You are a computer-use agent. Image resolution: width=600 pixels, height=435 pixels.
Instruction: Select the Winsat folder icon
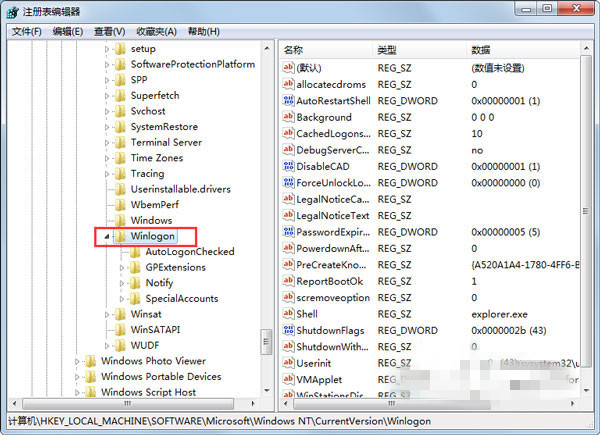(120, 314)
